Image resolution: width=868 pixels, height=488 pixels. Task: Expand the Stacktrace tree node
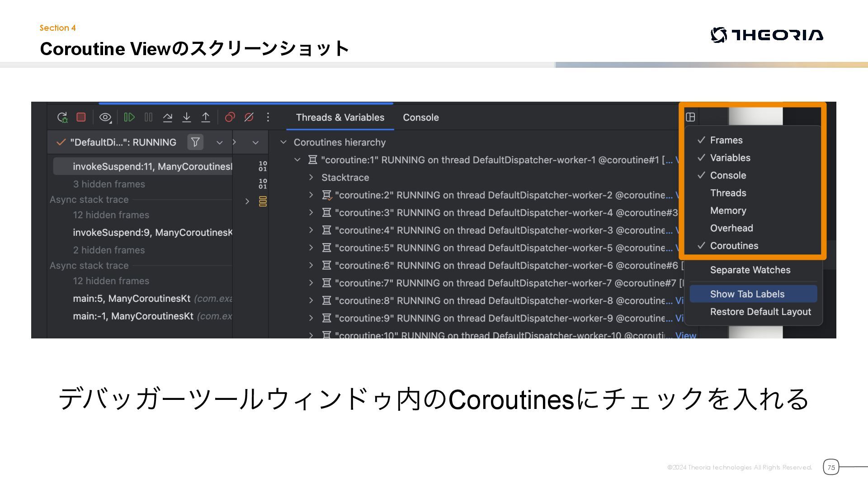[311, 178]
